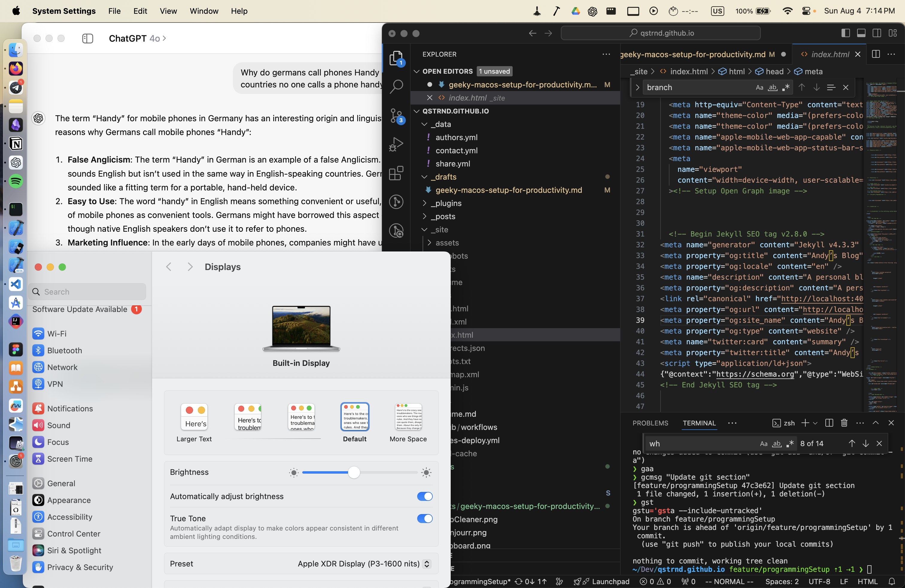Open Source Control view with 3 changes badge

coord(396,116)
